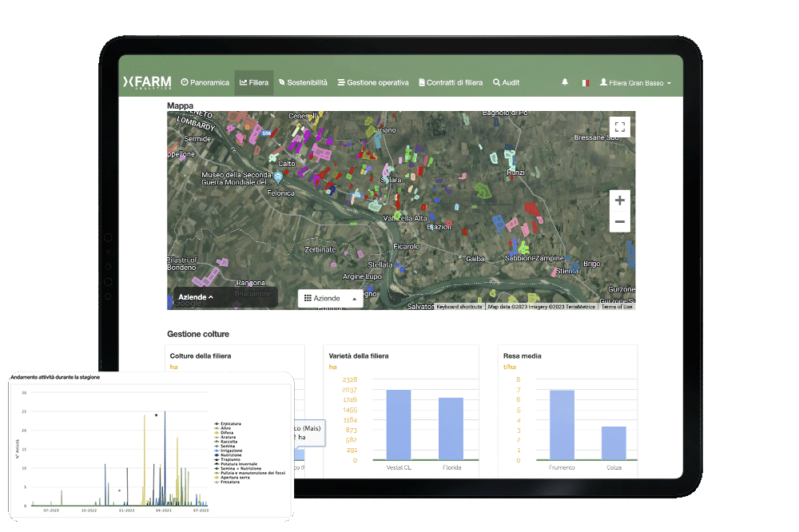Open the Gestione operativa menu item
The height and width of the screenshot is (532, 799).
click(x=373, y=82)
